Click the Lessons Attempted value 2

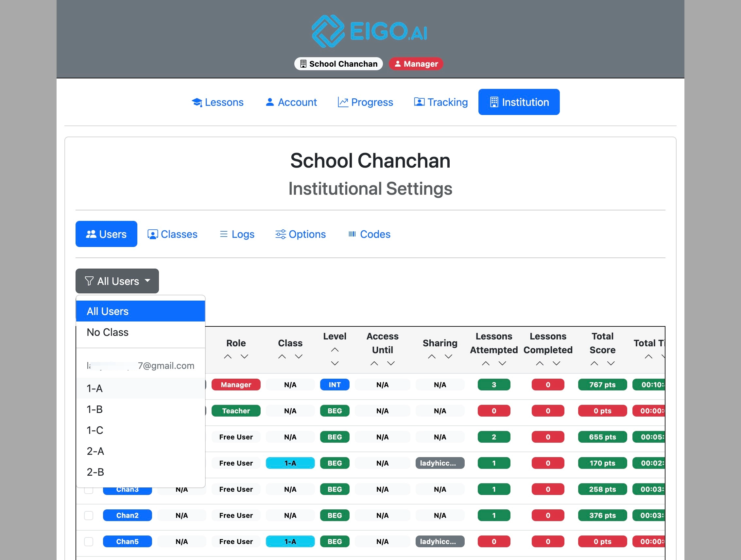coord(494,437)
